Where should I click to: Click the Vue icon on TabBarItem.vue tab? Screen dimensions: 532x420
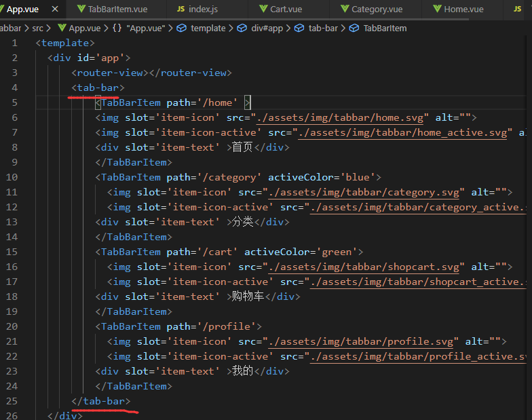pos(80,9)
